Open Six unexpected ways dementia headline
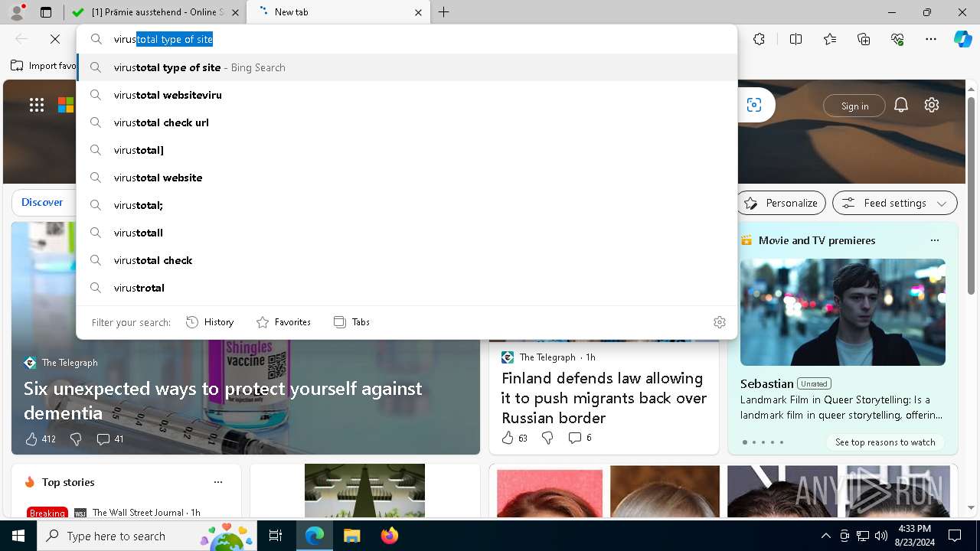 [223, 400]
